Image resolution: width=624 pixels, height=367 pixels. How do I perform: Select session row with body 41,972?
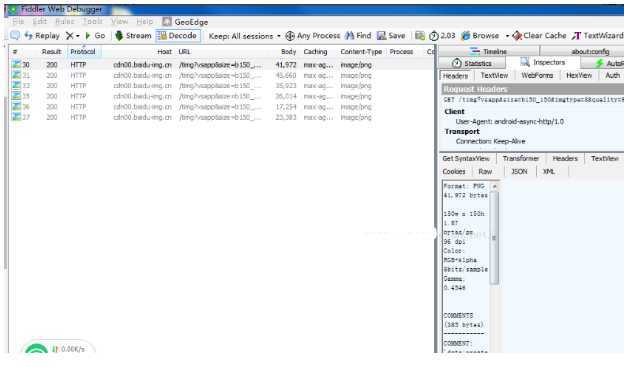[x=221, y=64]
